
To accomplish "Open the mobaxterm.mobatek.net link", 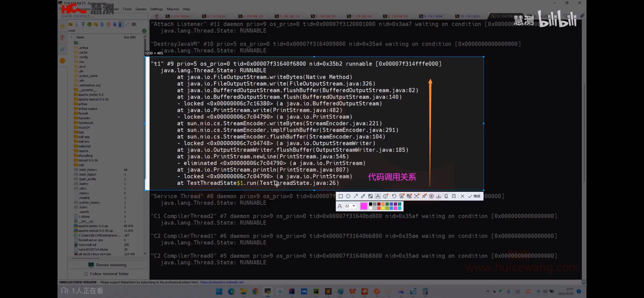I will click(x=222, y=282).
